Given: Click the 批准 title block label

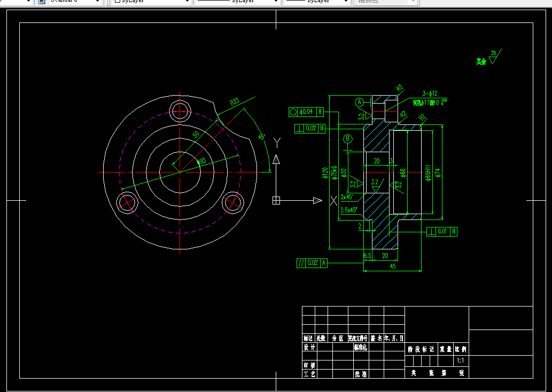Looking at the screenshot, I should point(361,374).
